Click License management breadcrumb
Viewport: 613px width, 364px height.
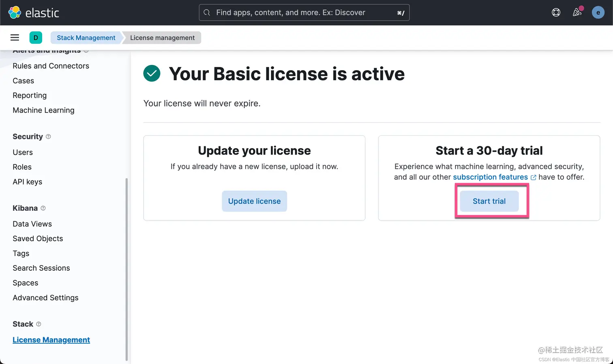tap(162, 38)
